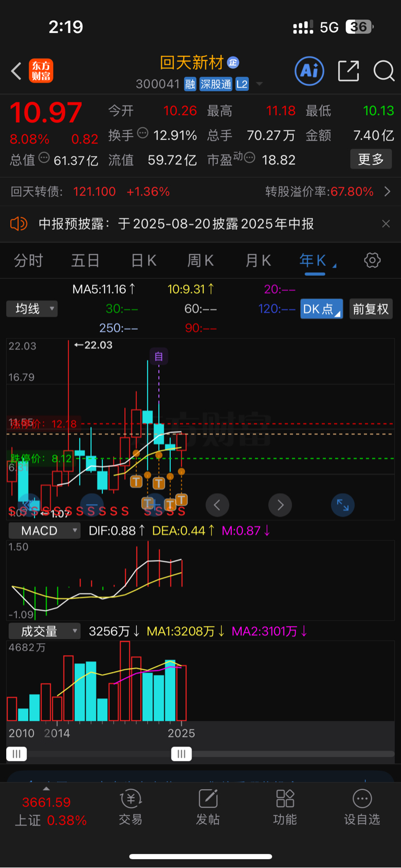Click the 更多 button
Viewport: 401px width, 868px height.
(371, 159)
